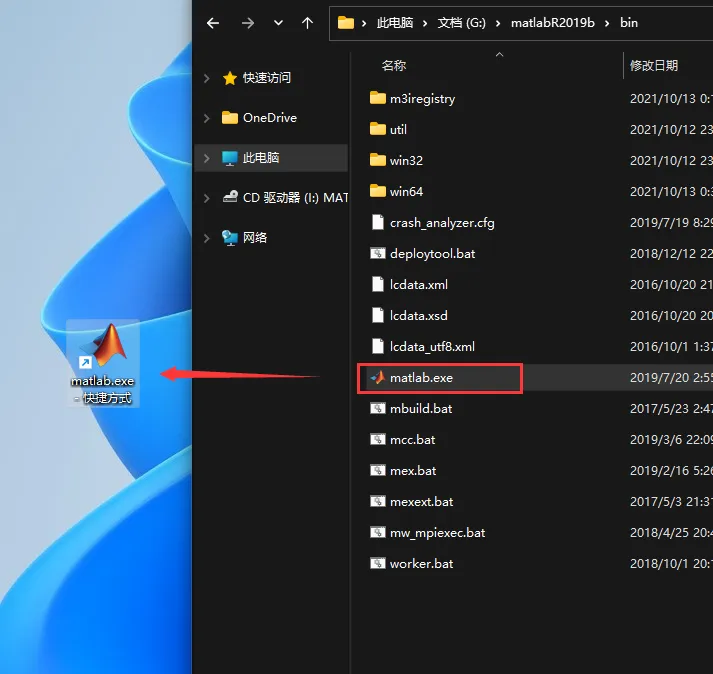The width and height of the screenshot is (713, 674).
Task: Click the 此电脑 monitor icon
Action: tap(230, 158)
